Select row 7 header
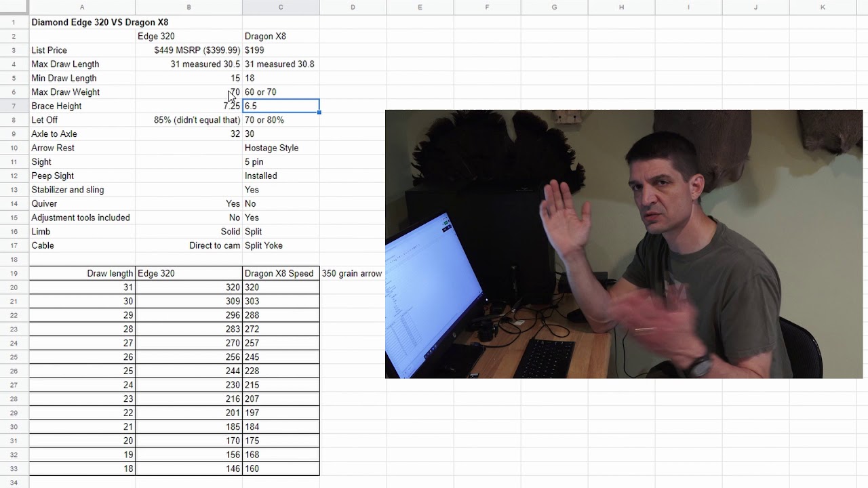 14,106
